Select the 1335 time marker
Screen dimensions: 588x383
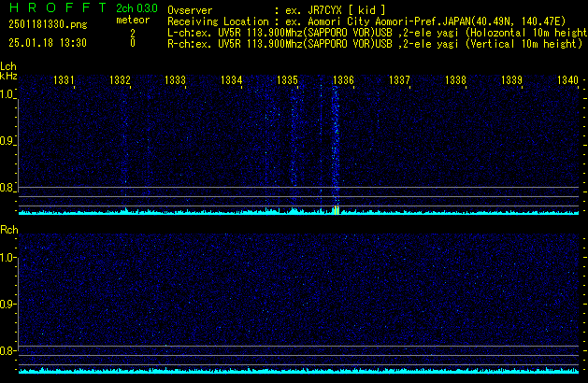click(287, 80)
